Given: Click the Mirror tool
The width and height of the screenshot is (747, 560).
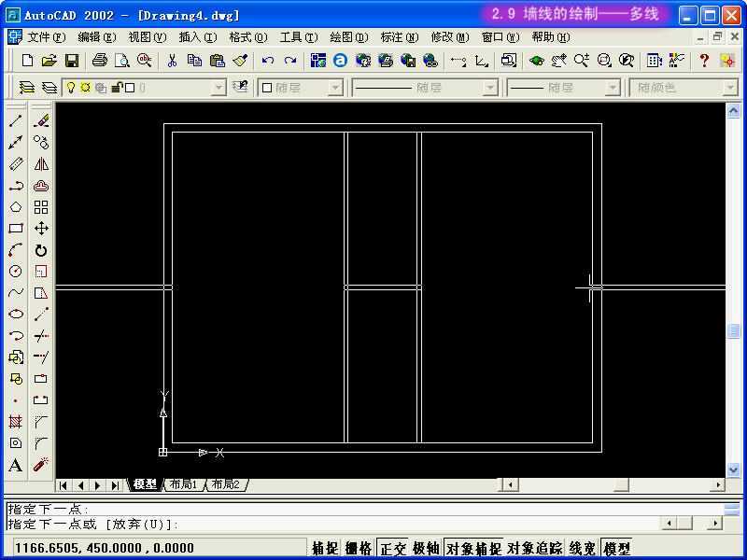Looking at the screenshot, I should pyautogui.click(x=41, y=164).
